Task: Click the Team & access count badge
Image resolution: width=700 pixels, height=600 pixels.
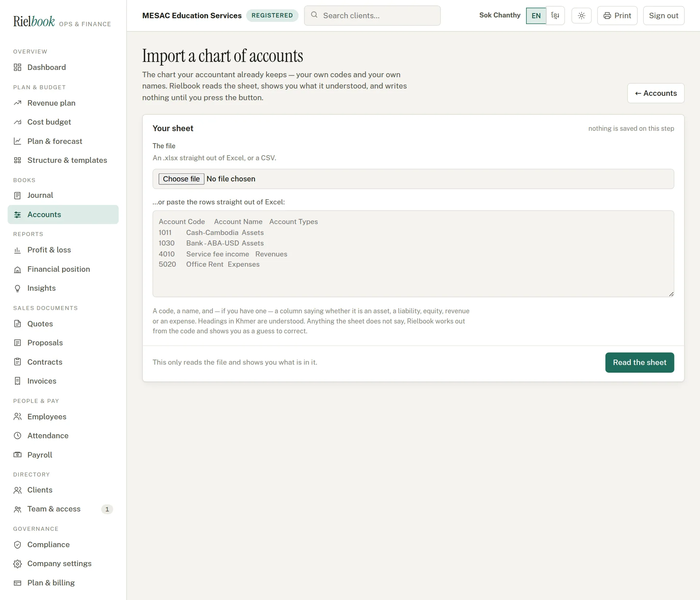Action: tap(107, 509)
